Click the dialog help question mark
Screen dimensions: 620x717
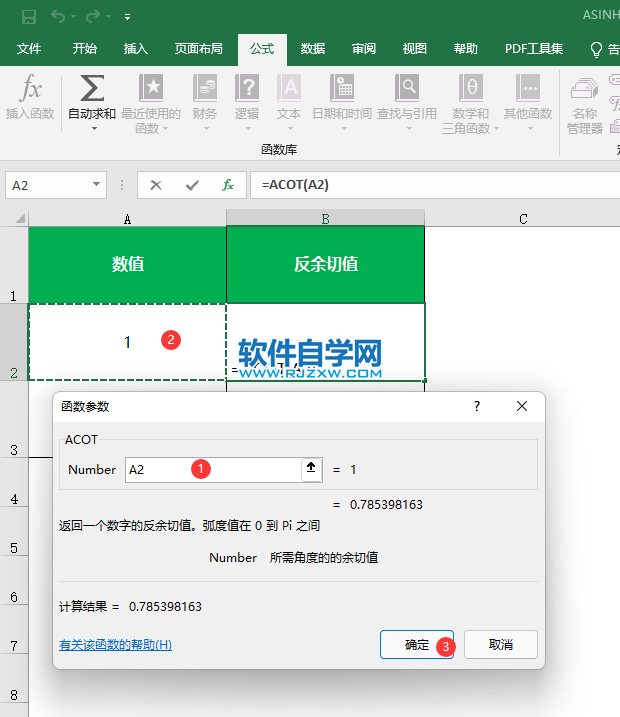tap(477, 406)
